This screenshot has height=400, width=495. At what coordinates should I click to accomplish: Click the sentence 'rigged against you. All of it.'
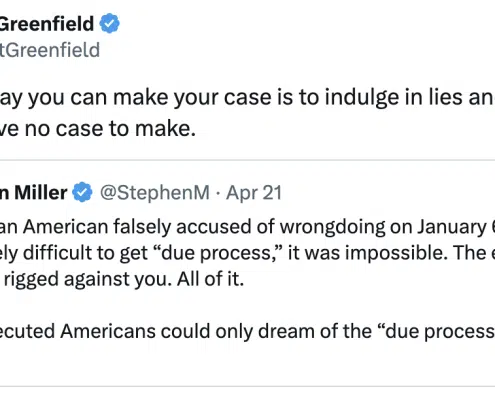[124, 279]
